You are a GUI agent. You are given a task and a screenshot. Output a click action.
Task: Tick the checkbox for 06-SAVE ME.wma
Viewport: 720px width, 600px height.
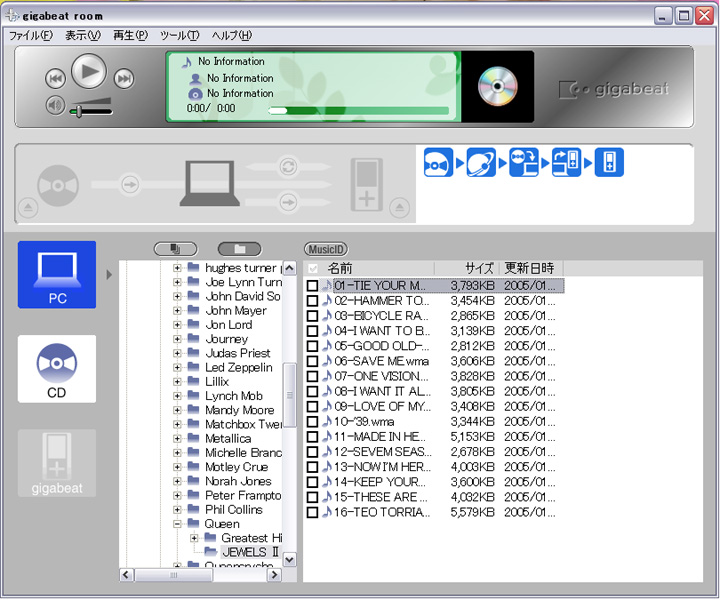pyautogui.click(x=313, y=361)
